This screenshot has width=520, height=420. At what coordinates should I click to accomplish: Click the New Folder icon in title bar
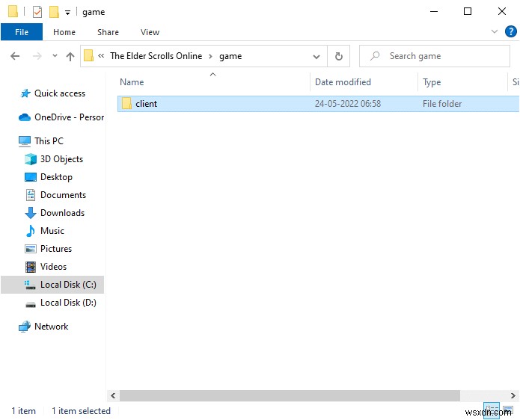coord(54,12)
